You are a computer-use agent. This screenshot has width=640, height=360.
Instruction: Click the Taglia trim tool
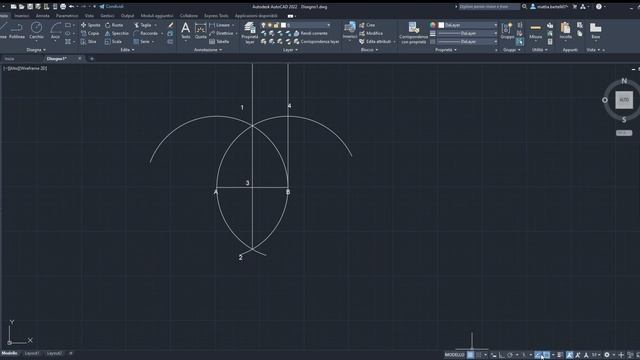click(x=142, y=25)
